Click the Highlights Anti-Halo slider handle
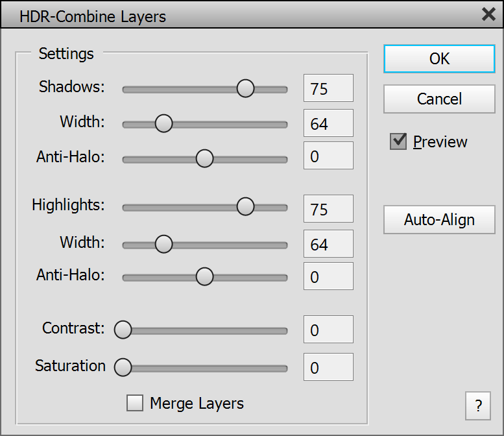 click(204, 276)
